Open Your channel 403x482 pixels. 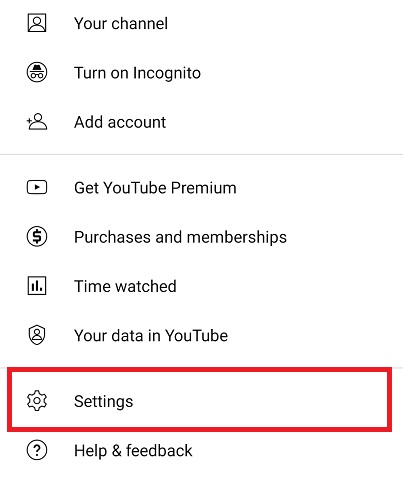tap(201, 23)
